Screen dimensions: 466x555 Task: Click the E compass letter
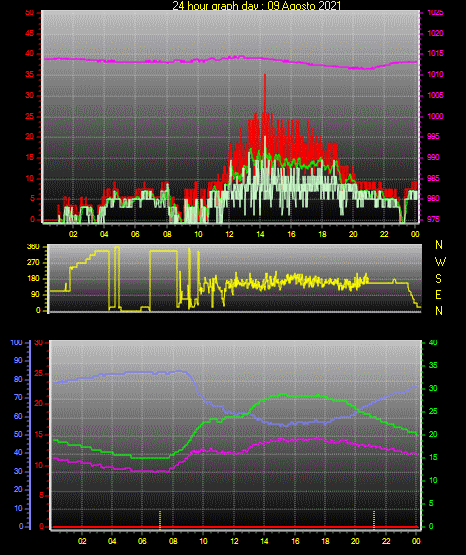[438, 295]
